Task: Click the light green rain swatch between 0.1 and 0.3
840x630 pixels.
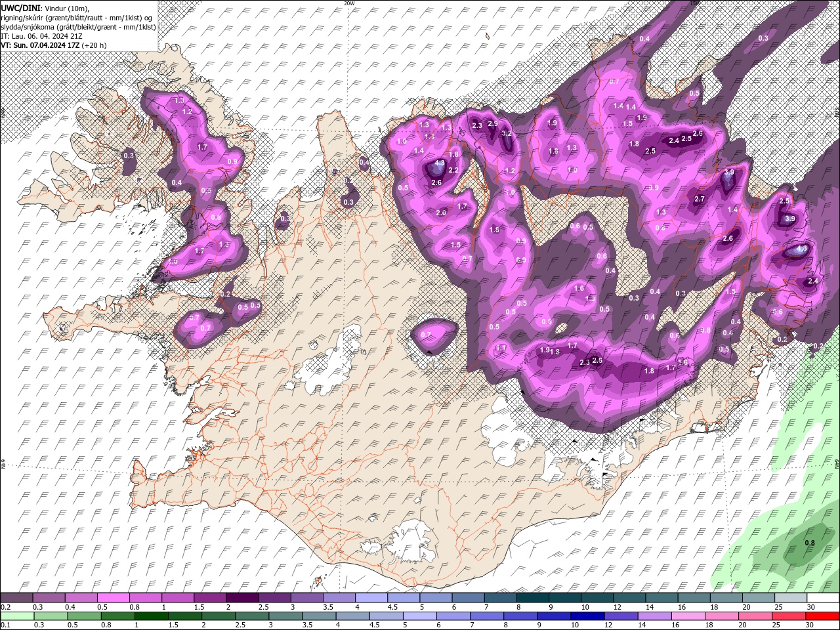Action: coord(16,616)
